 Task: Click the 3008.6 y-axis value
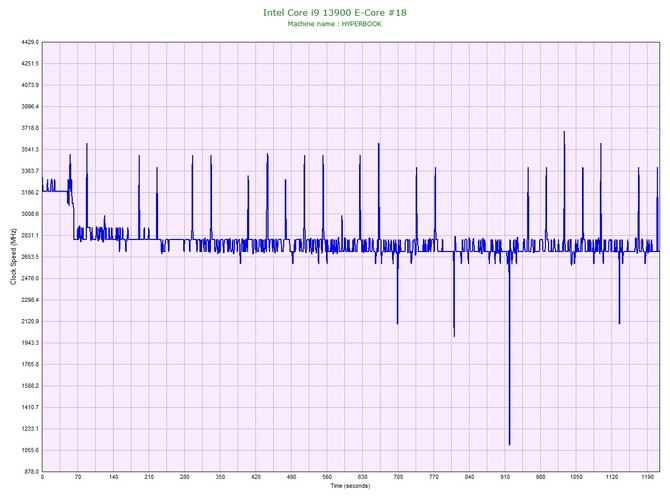pyautogui.click(x=30, y=214)
